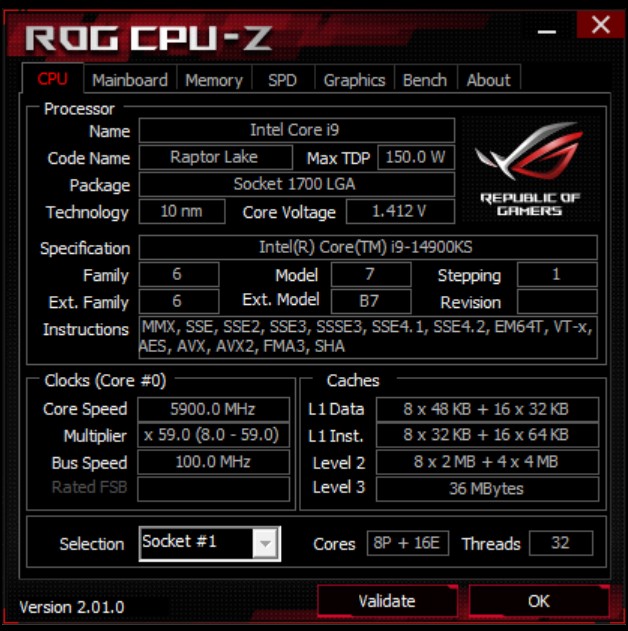This screenshot has height=631, width=628.
Task: Click the Level 3 cache value field
Action: 487,489
